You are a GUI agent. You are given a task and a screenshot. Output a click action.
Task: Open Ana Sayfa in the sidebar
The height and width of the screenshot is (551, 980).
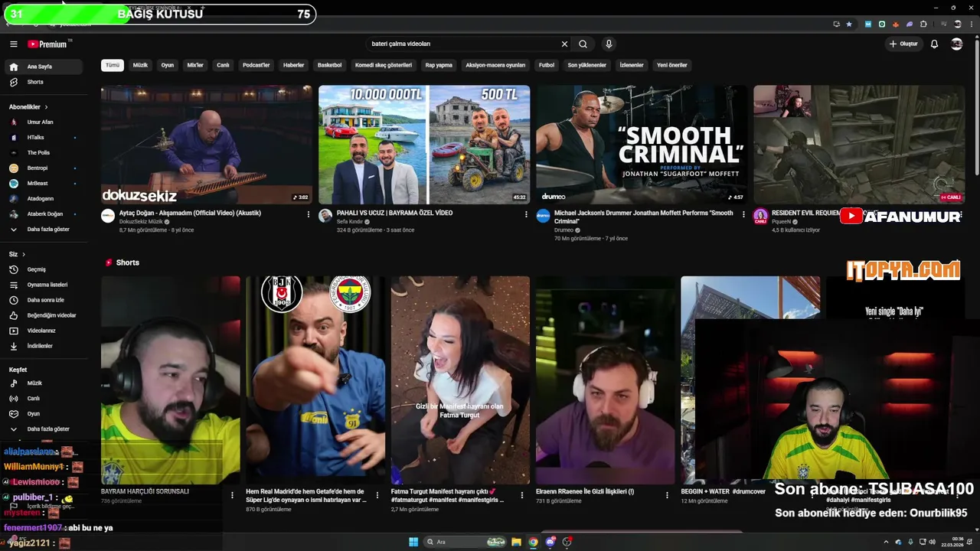[44, 67]
